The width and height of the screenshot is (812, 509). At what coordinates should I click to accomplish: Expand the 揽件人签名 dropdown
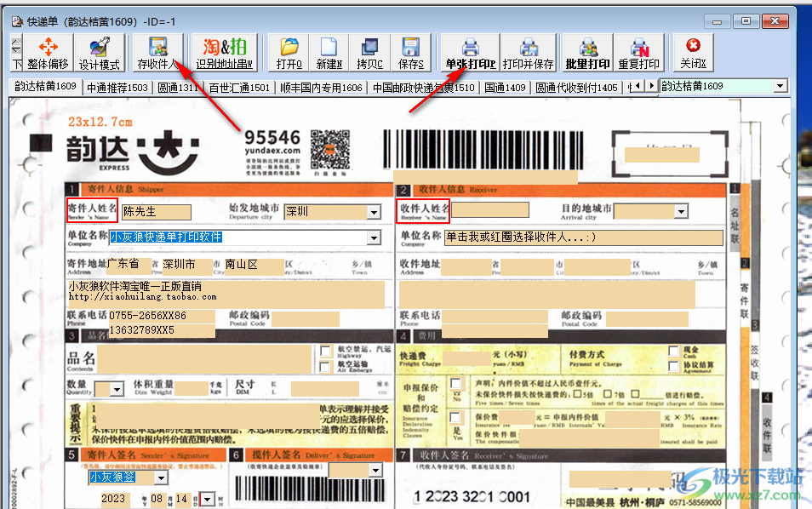pos(375,470)
